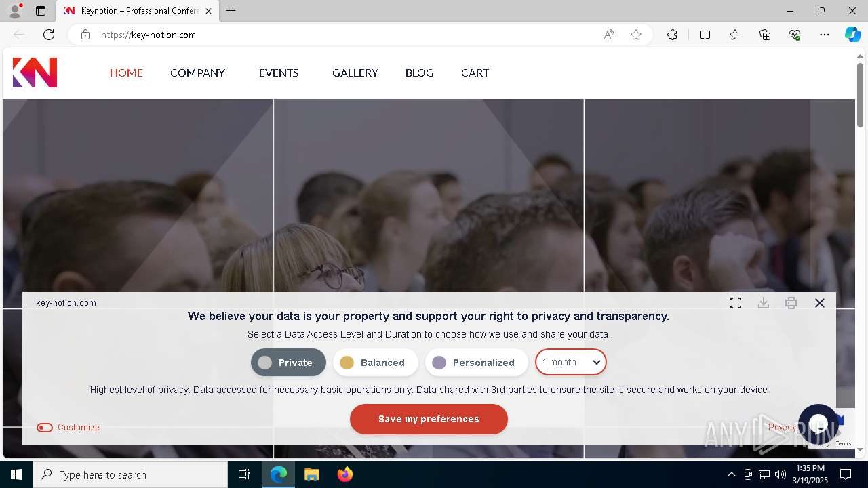The image size is (868, 488).
Task: Open Browser essentials
Action: coord(795,35)
